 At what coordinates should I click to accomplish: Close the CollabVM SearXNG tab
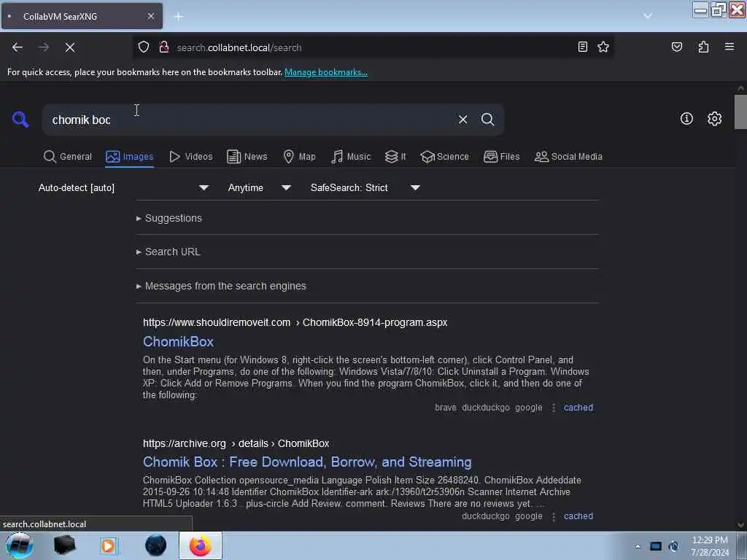pos(150,16)
